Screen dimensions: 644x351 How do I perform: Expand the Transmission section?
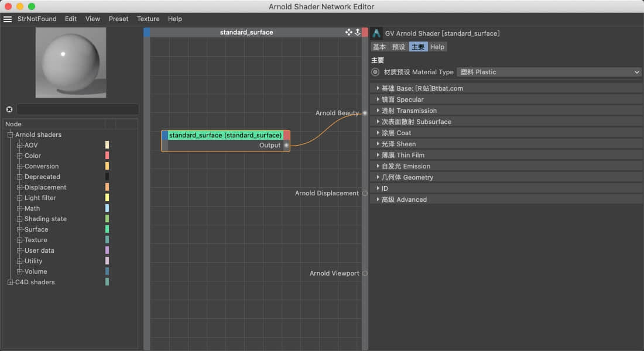pyautogui.click(x=378, y=111)
